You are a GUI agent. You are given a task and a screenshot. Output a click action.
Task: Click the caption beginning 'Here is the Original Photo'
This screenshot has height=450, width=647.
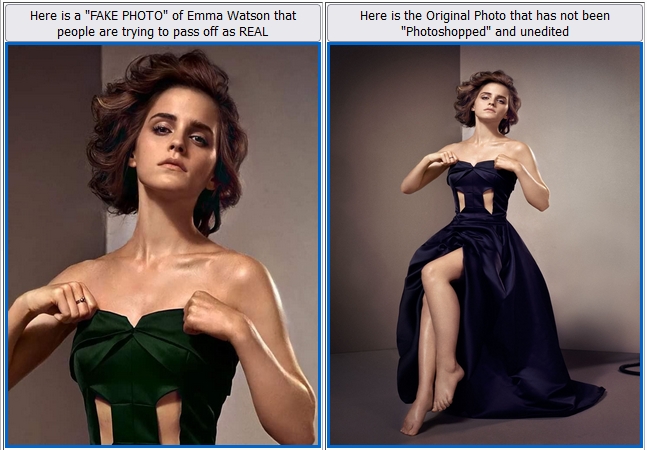485,23
